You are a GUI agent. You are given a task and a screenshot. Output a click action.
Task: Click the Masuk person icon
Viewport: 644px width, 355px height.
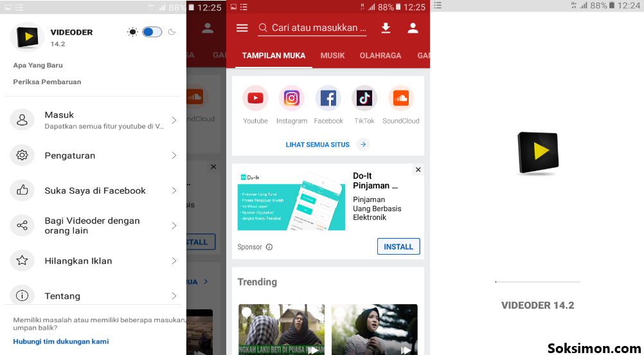pyautogui.click(x=22, y=120)
